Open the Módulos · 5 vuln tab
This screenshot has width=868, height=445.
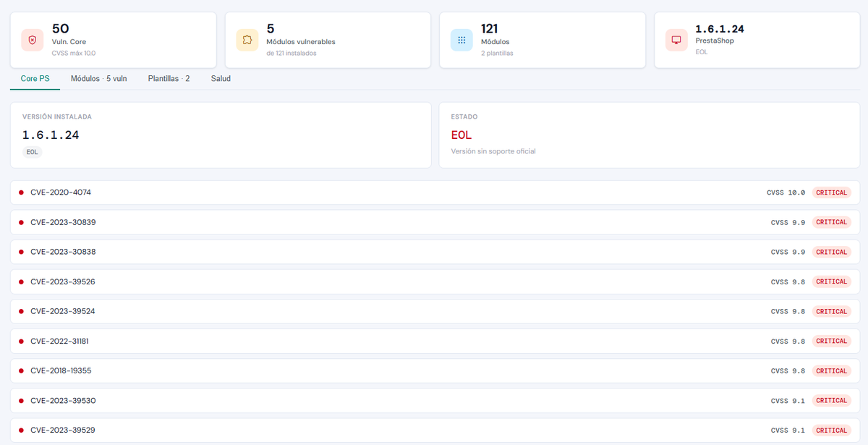(98, 78)
